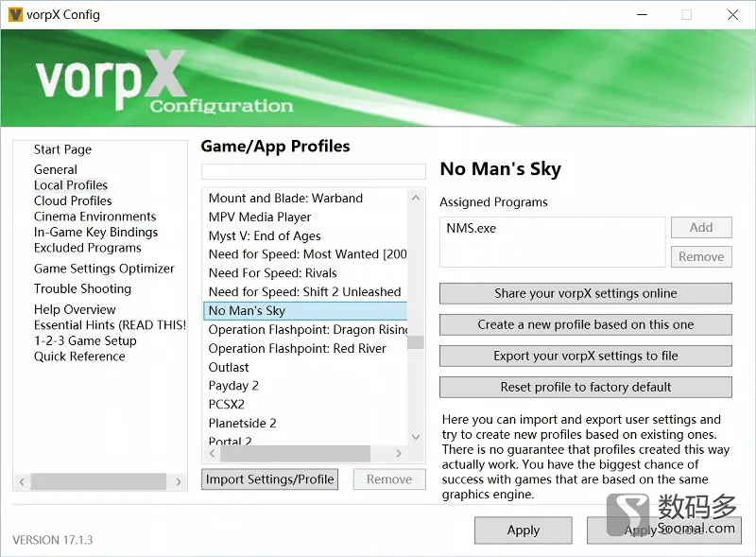Screen dimensions: 756x557
Task: Export your vorpX settings to file
Action: click(585, 356)
